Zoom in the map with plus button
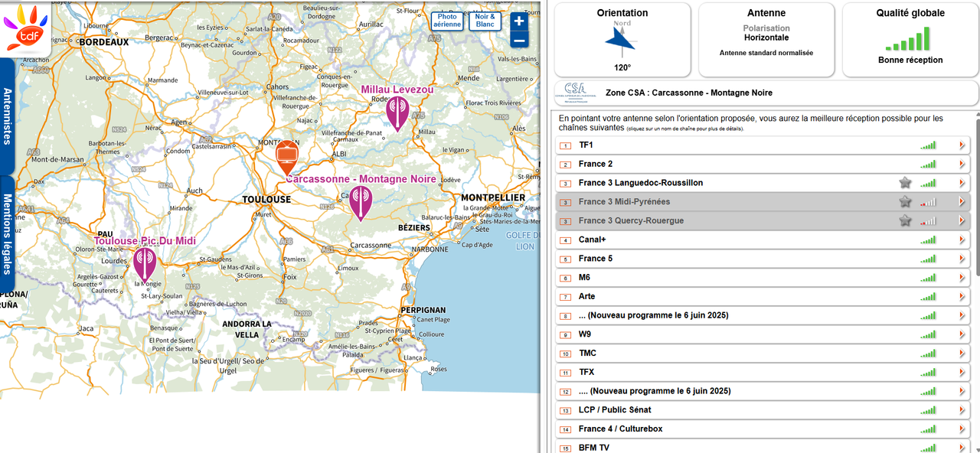Viewport: 980px width, 453px height. (519, 21)
